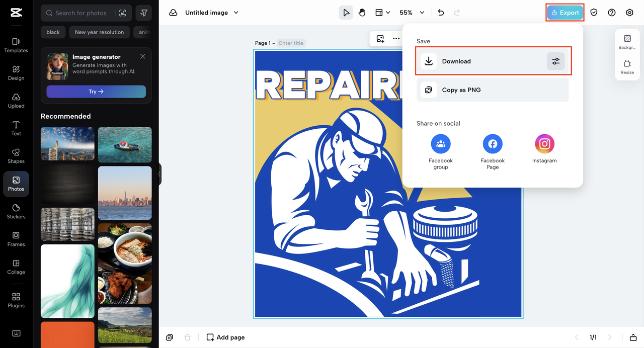Select the hand pan tool
This screenshot has height=348, width=644.
click(362, 13)
